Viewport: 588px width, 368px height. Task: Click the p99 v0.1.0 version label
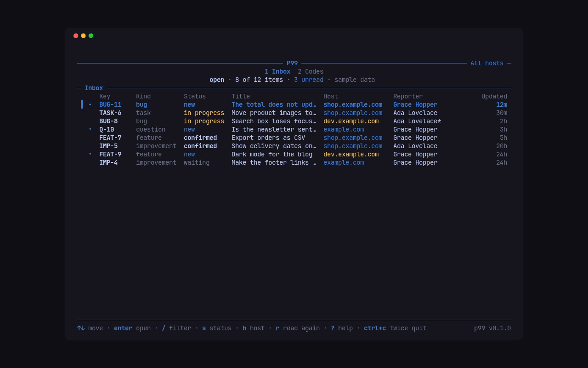click(x=492, y=328)
